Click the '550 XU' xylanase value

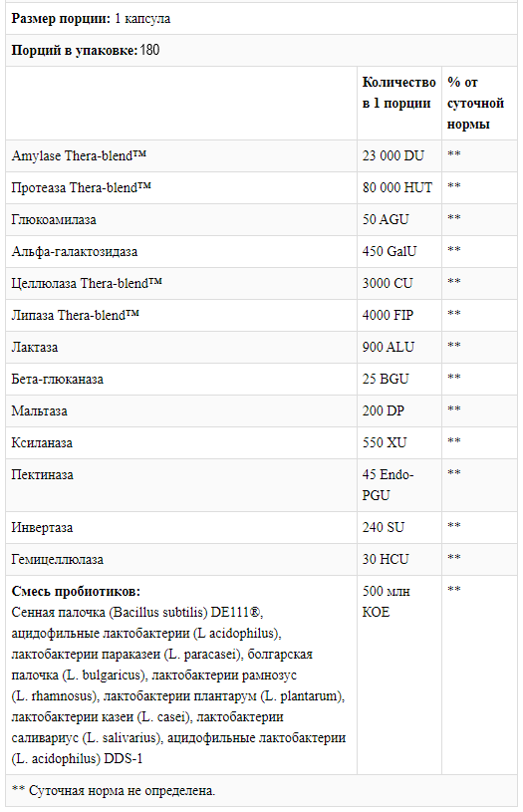(385, 442)
